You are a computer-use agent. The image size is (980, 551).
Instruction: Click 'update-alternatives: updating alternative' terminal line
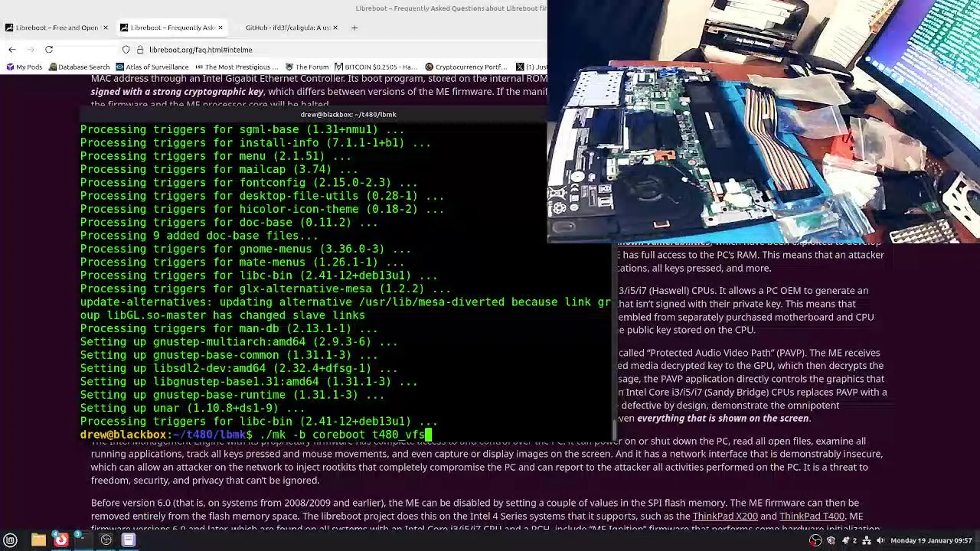click(345, 302)
